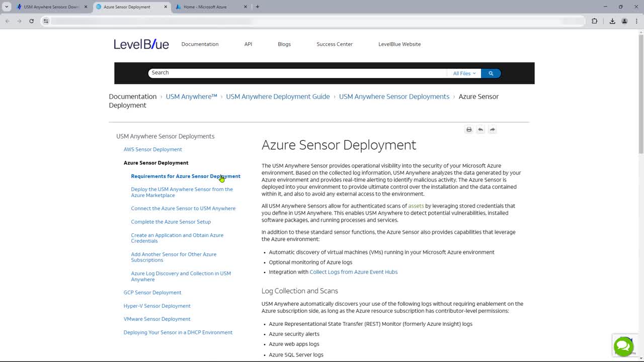Open Connect the Azure Sensor to USM Anywhere
Viewport: 644px width, 362px height.
tap(183, 208)
